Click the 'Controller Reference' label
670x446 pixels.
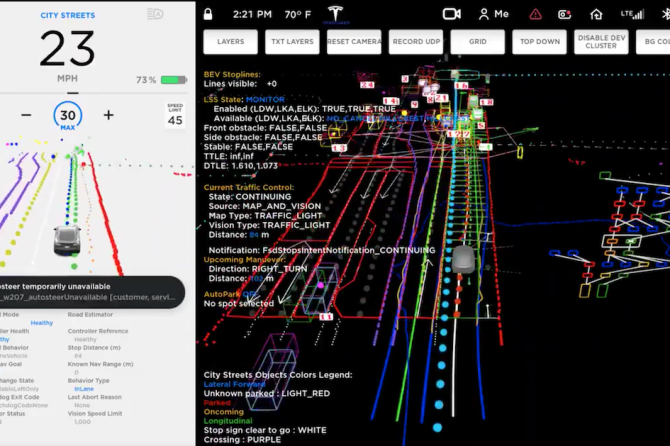click(x=98, y=331)
